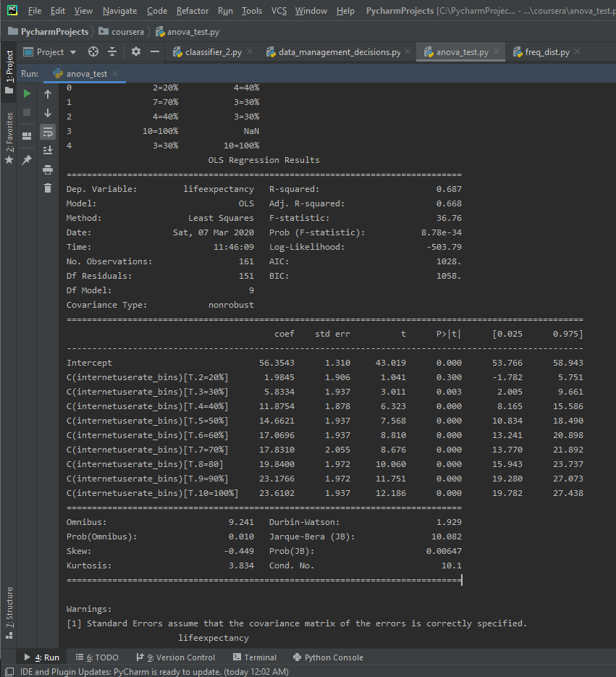Screen dimensions: 616x677
Task: Open the Terminal tool window
Action: pos(255,657)
